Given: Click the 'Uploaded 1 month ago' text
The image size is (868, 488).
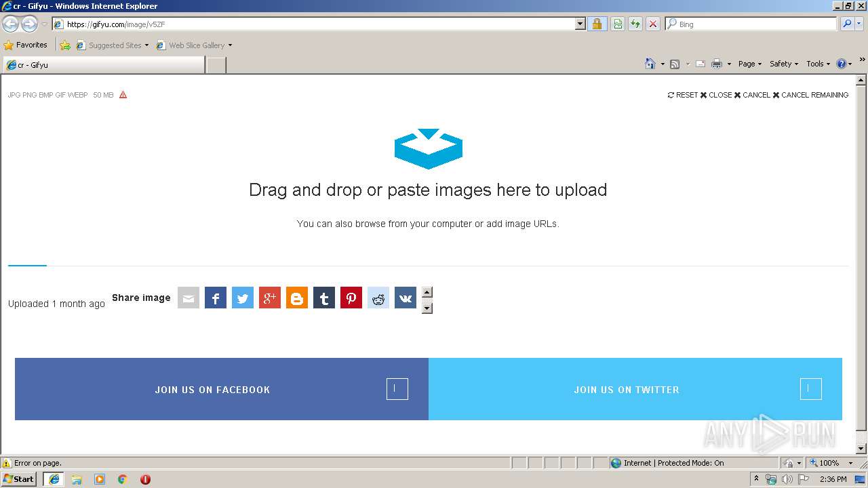Looking at the screenshot, I should 56,304.
